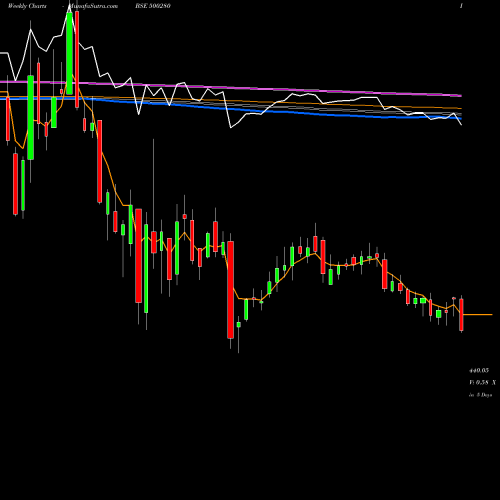
Task: Click the tallest green candlestick near the top
Action: click(69, 53)
